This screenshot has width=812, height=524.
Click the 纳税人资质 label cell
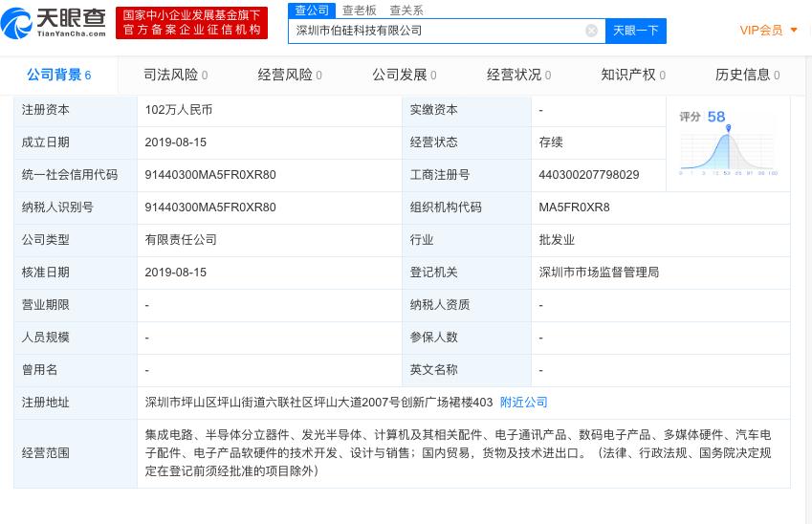(x=467, y=305)
